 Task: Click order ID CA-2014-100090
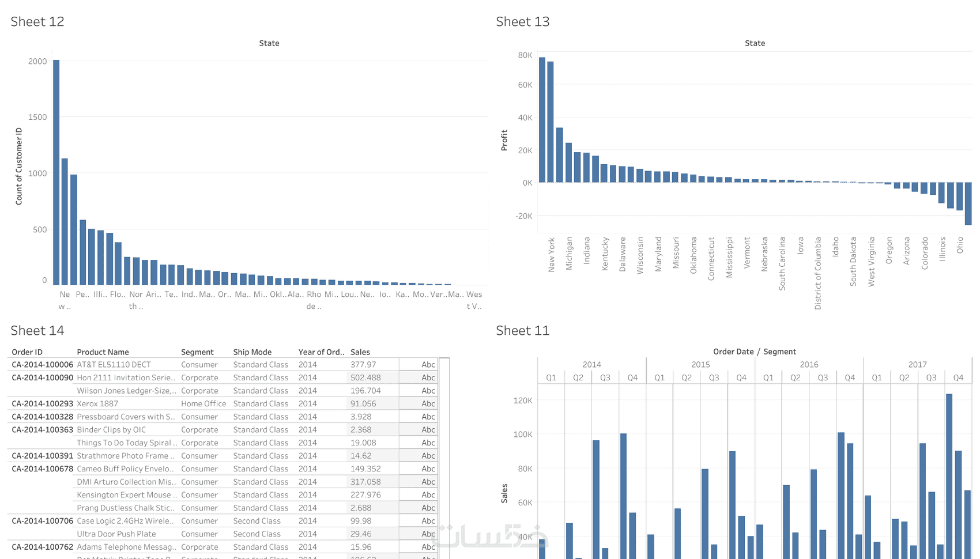click(x=42, y=377)
